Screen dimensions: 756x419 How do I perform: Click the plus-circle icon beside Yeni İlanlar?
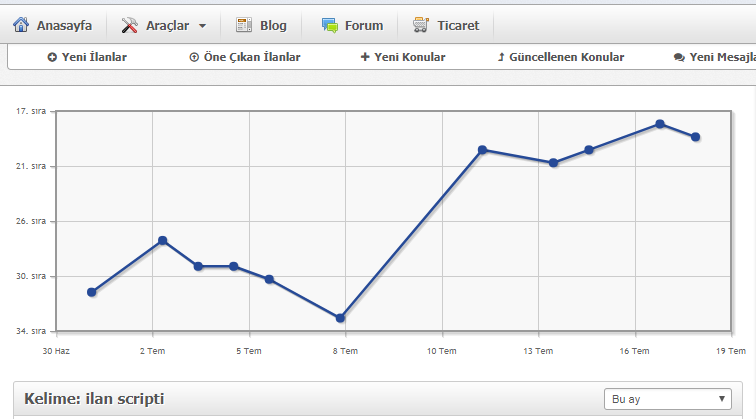click(52, 58)
